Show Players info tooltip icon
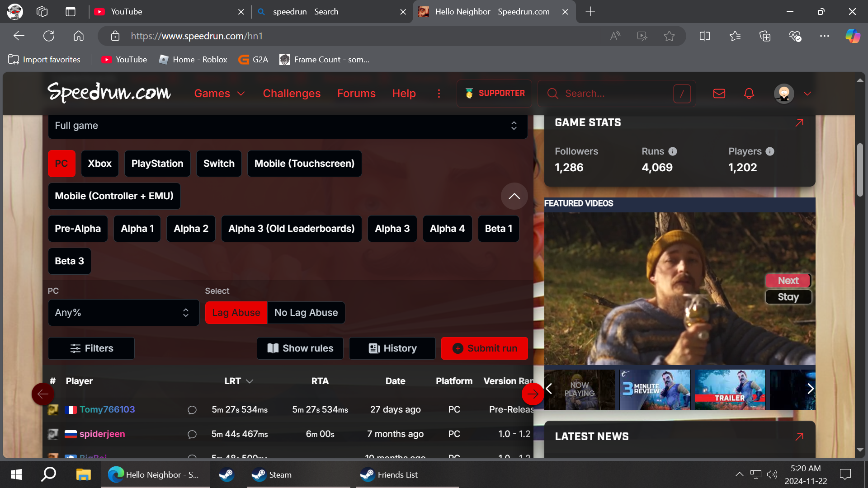 click(x=770, y=151)
